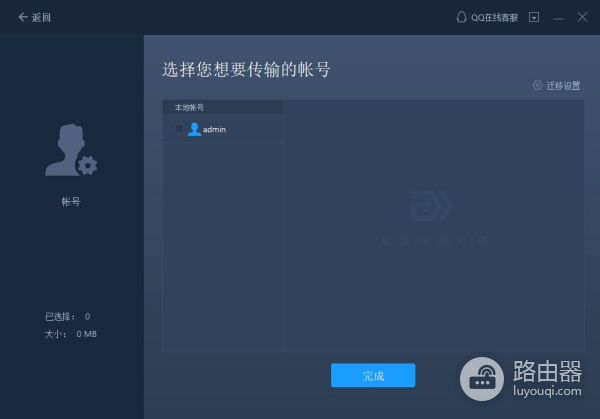600x419 pixels.
Task: Click the 帐号 label in the sidebar
Action: (71, 202)
